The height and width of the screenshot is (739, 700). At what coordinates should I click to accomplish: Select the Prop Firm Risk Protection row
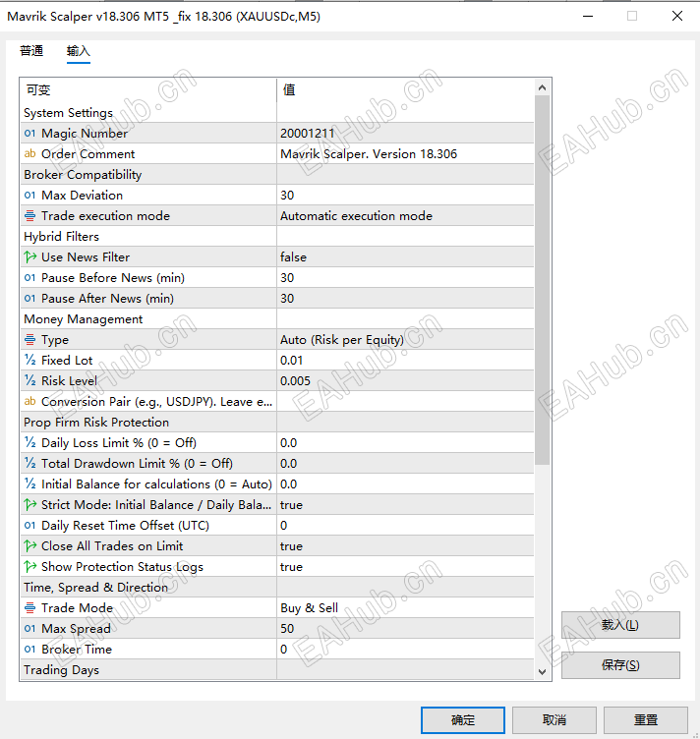tap(277, 423)
